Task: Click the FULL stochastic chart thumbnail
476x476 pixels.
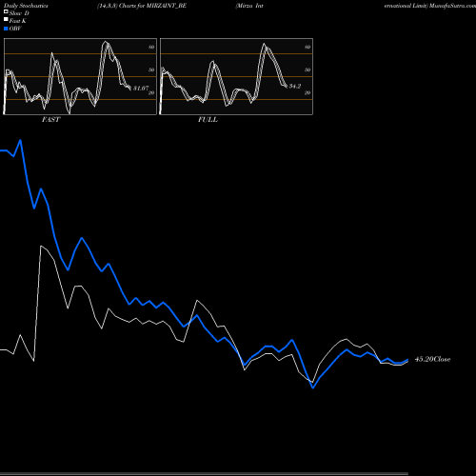Action: click(x=236, y=76)
